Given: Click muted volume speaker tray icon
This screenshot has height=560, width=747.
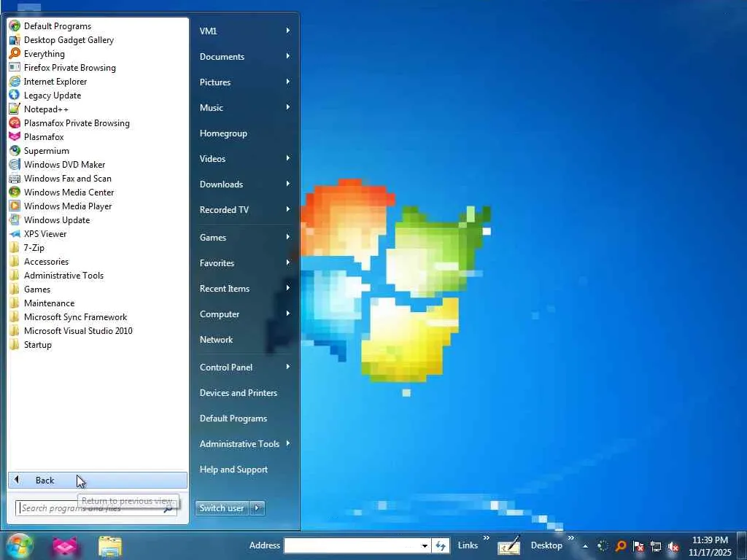Looking at the screenshot, I should [x=673, y=546].
